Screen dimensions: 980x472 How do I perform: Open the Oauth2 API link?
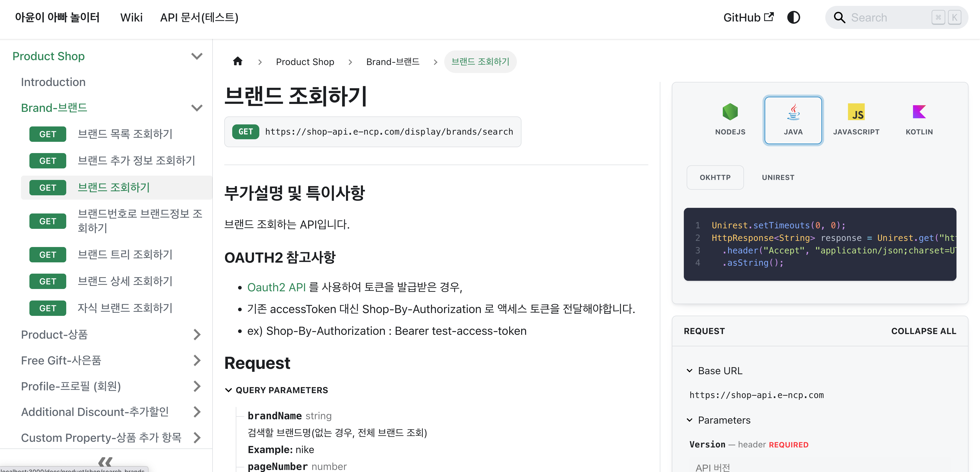pos(276,287)
